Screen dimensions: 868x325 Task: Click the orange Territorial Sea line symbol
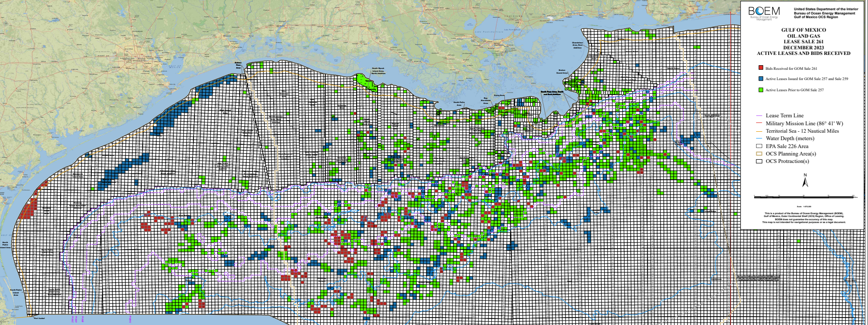click(759, 131)
